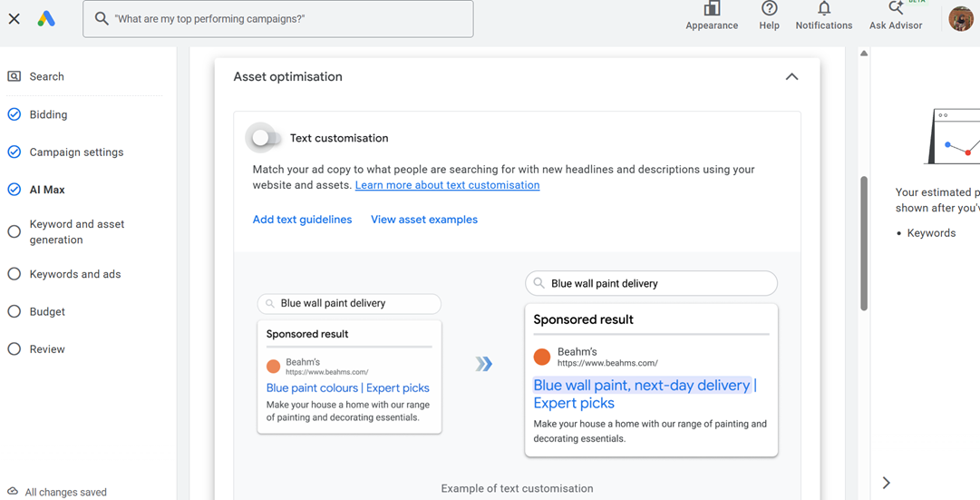Close the campaign editor with the X icon
This screenshot has height=500, width=980.
click(14, 19)
